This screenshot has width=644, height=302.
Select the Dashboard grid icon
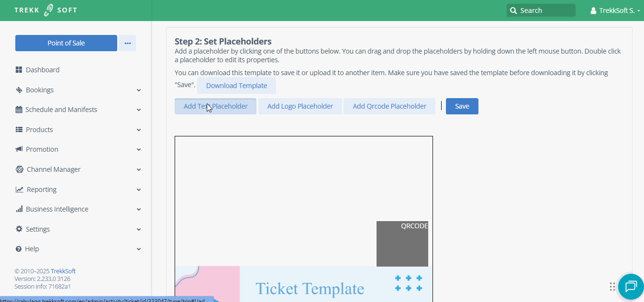pyautogui.click(x=19, y=69)
